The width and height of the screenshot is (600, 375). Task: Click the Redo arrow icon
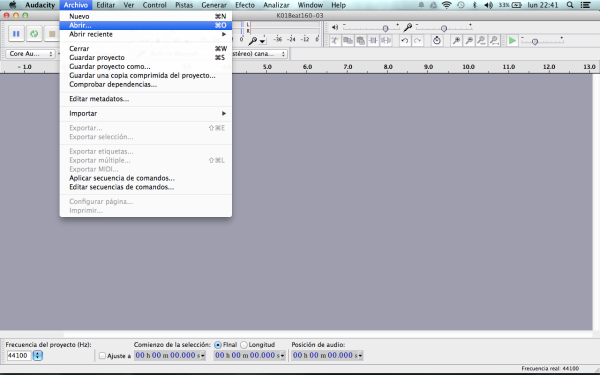(x=417, y=41)
